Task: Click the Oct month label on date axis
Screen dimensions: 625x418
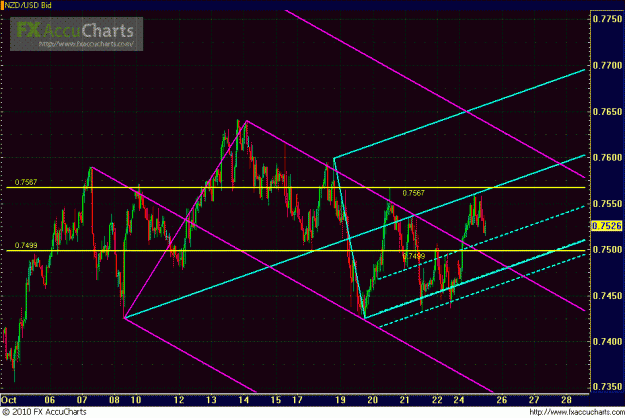Action: [x=8, y=400]
